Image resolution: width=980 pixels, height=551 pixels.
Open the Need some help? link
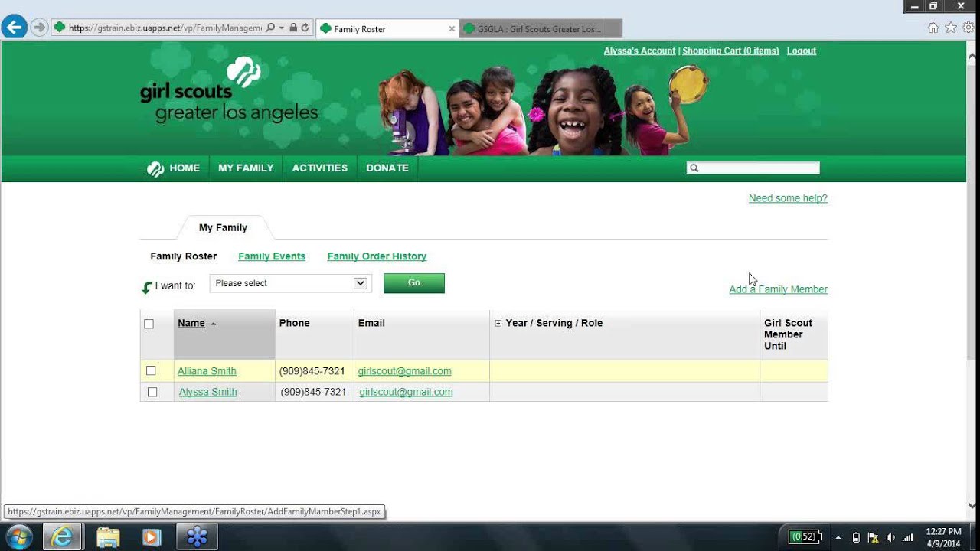(x=788, y=198)
